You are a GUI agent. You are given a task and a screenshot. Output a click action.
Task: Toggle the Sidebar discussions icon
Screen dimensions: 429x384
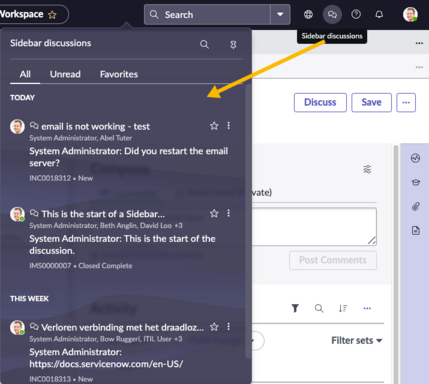tap(332, 14)
